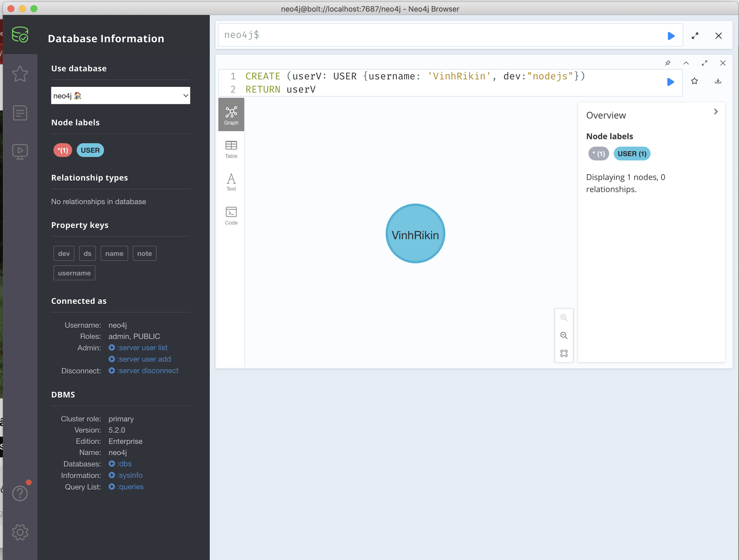Viewport: 739px width, 560px height.
Task: Click the note property key
Action: click(145, 254)
